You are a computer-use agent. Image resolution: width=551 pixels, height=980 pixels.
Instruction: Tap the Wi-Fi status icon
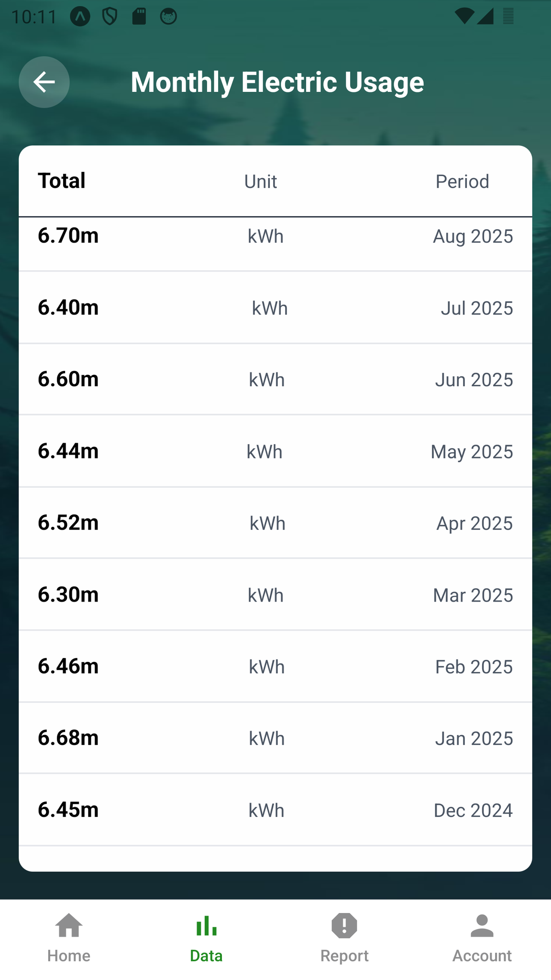(x=463, y=16)
